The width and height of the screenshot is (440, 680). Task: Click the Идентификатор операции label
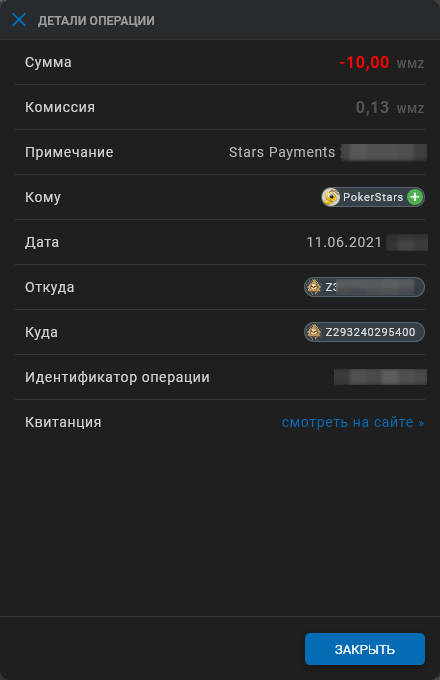117,377
